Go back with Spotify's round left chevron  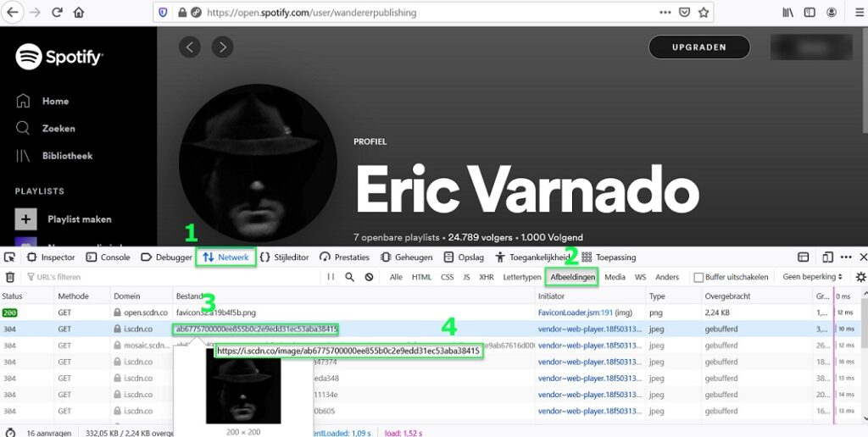pos(189,47)
